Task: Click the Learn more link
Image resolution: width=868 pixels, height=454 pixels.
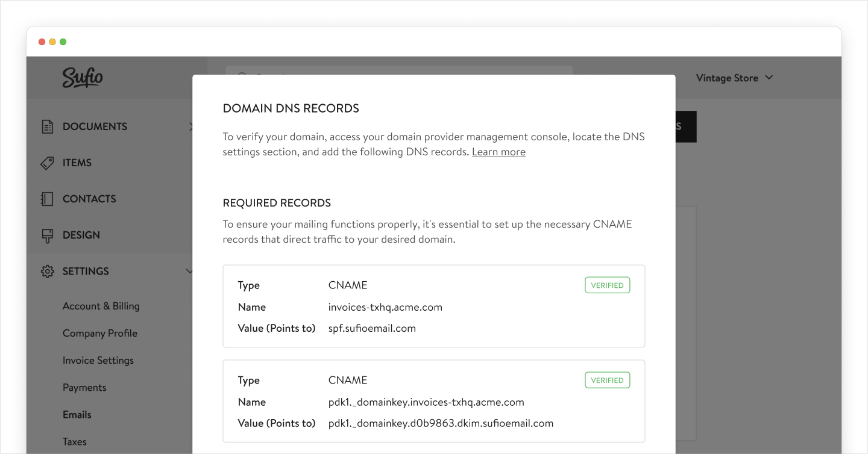Action: (x=498, y=151)
